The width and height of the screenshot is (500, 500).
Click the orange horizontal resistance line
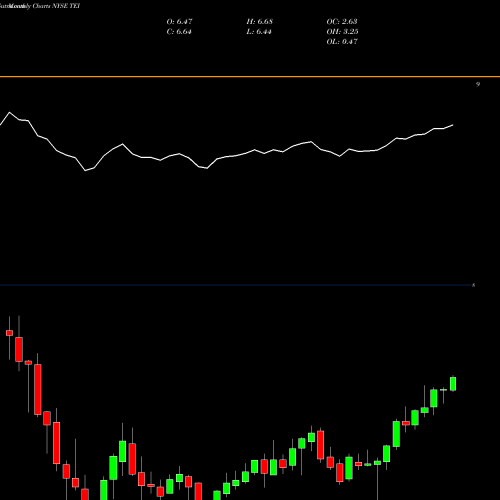250,77
